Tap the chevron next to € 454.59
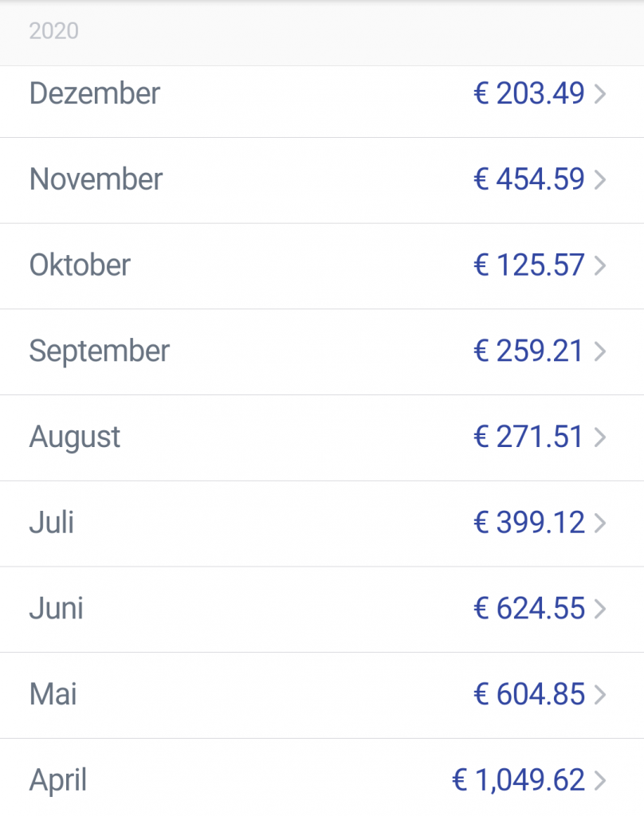Viewport: 644px width, 816px height. pyautogui.click(x=600, y=179)
